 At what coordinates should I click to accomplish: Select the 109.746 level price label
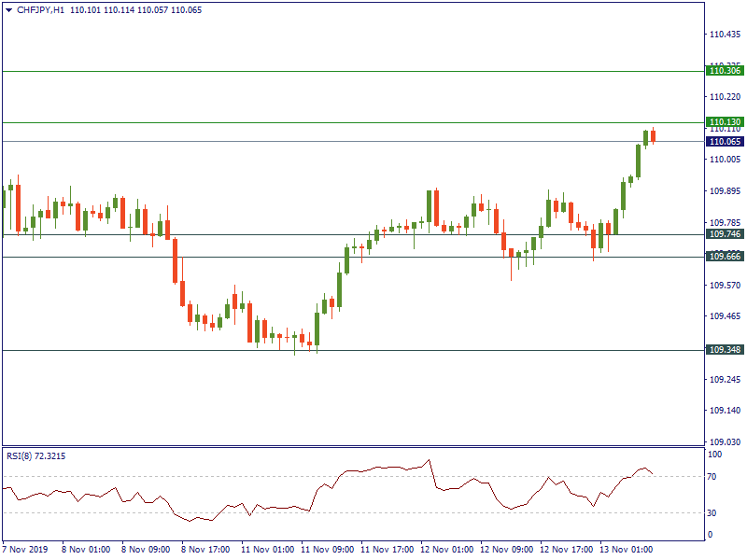726,234
